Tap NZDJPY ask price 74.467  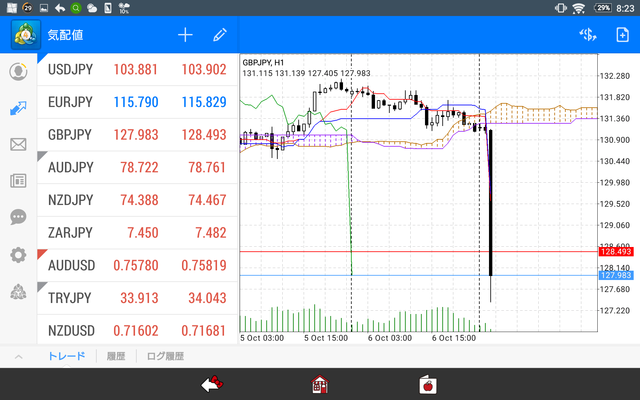tap(207, 200)
